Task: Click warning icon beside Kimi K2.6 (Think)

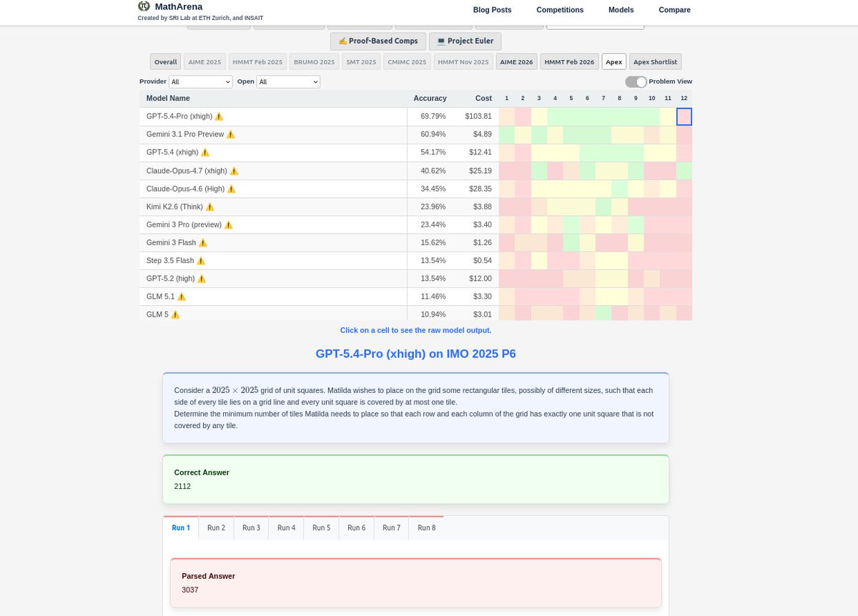Action: click(209, 207)
